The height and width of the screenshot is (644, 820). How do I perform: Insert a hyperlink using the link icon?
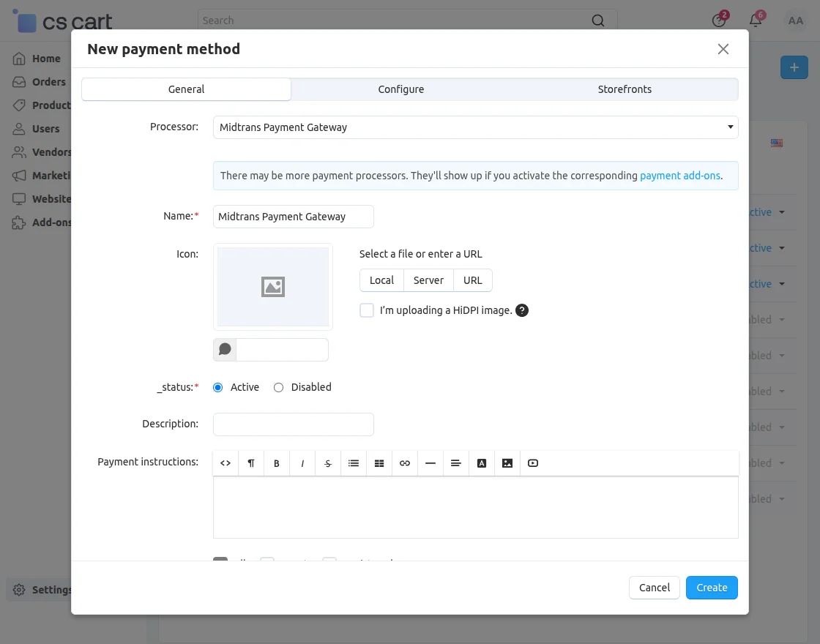[404, 463]
